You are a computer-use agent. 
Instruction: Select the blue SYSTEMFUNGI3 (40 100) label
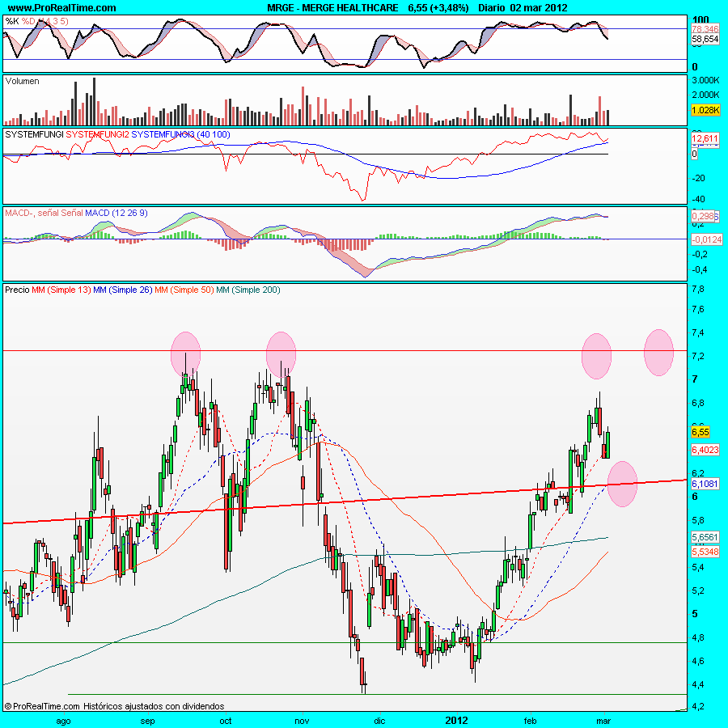tap(180, 134)
